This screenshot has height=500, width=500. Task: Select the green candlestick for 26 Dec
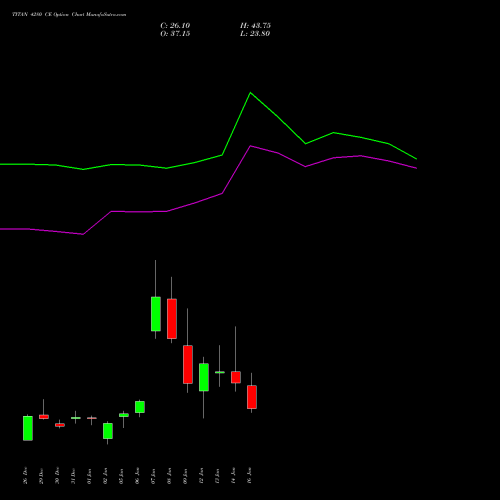[x=28, y=428]
